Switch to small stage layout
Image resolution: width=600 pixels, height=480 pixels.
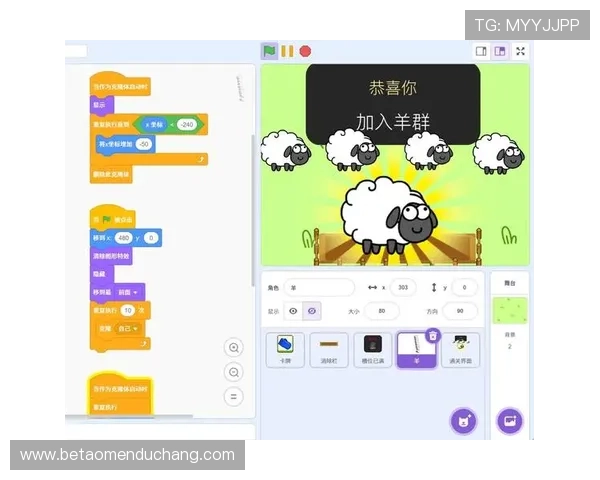[481, 51]
